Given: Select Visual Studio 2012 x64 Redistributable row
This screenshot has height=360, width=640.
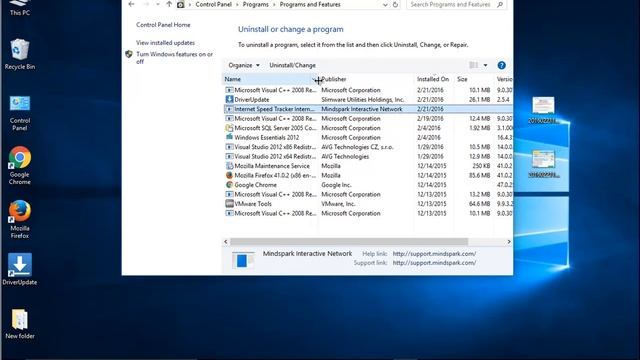Looking at the screenshot, I should [368, 156].
